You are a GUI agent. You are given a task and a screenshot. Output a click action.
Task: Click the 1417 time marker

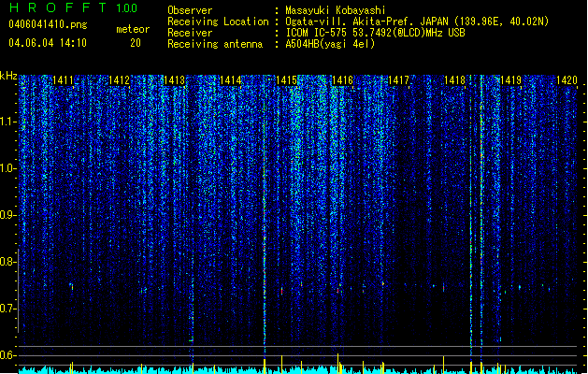398,80
